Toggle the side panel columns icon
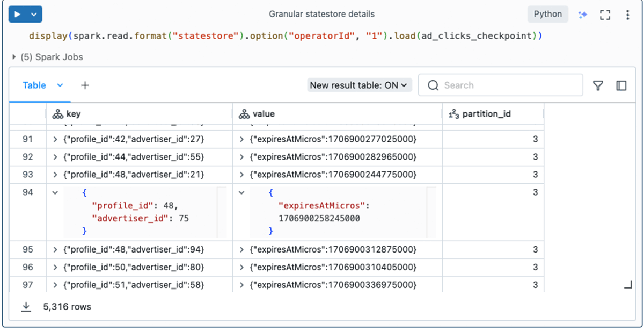This screenshot has height=331, width=644. coord(621,85)
